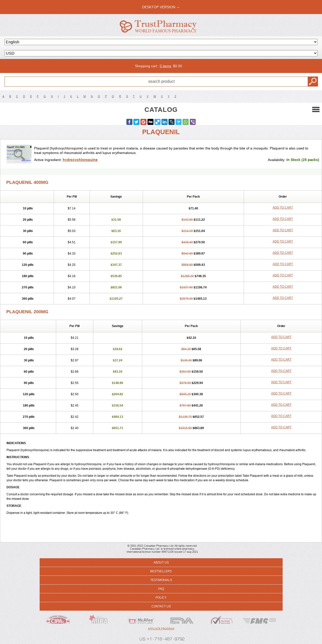Click the hummingbird share icon
This screenshot has height=644, width=322.
pos(179,122)
